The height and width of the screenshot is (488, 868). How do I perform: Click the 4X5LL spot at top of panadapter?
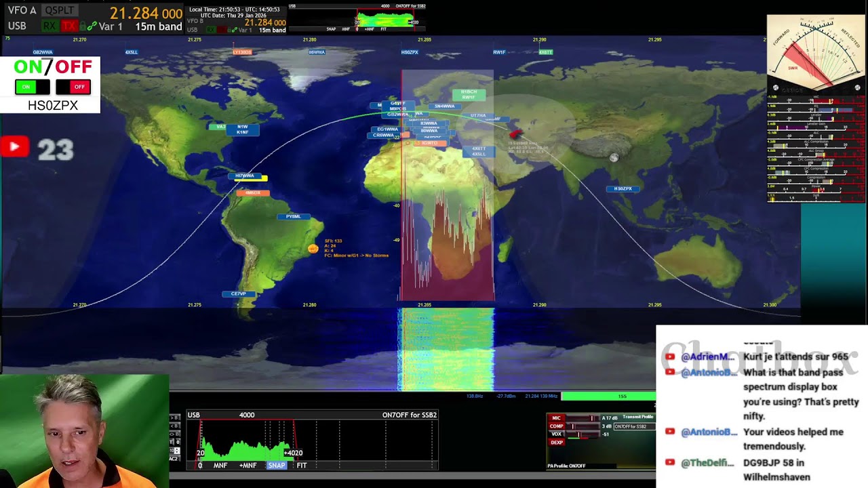[132, 52]
